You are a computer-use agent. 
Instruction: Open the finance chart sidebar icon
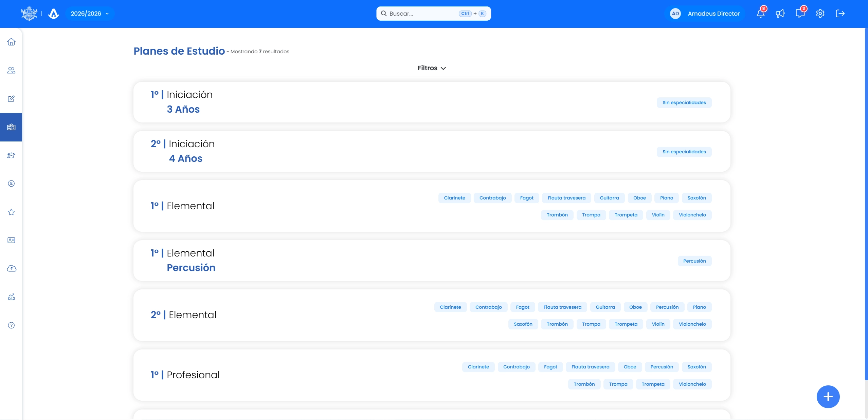[x=11, y=297]
